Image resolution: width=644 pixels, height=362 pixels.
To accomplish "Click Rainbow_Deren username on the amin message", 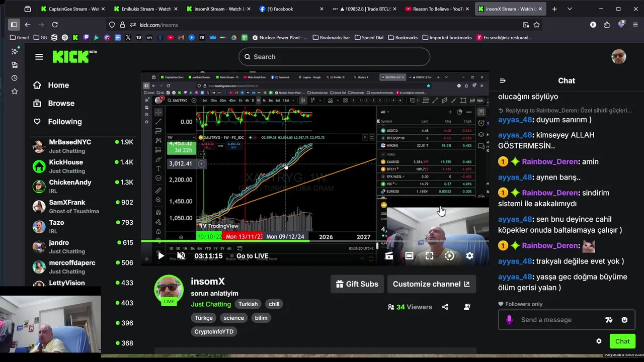I will coord(550,162).
